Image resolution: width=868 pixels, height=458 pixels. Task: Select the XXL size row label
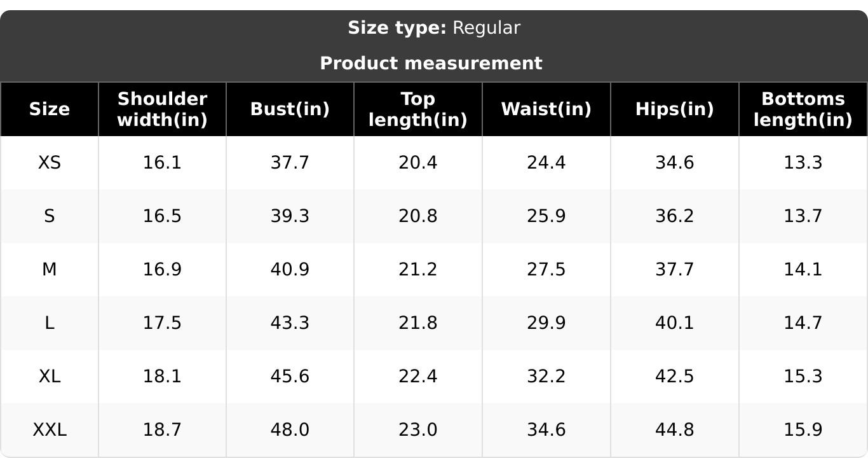click(x=50, y=430)
